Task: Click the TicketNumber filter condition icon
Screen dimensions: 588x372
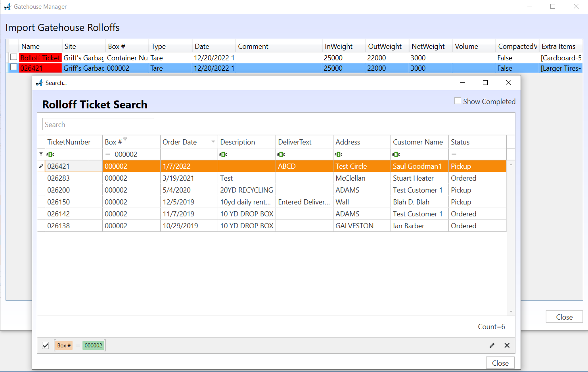Action: [50, 154]
